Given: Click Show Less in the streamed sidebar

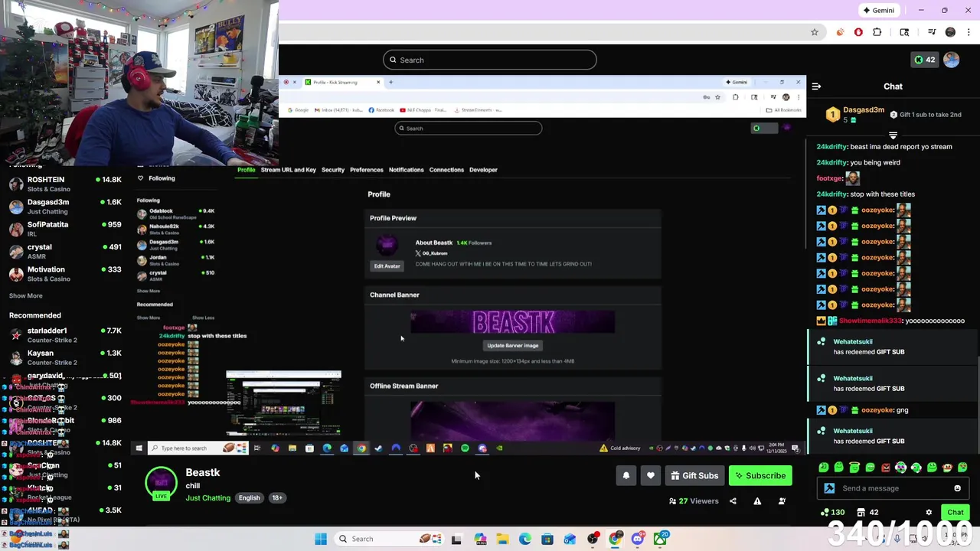Looking at the screenshot, I should click(203, 318).
